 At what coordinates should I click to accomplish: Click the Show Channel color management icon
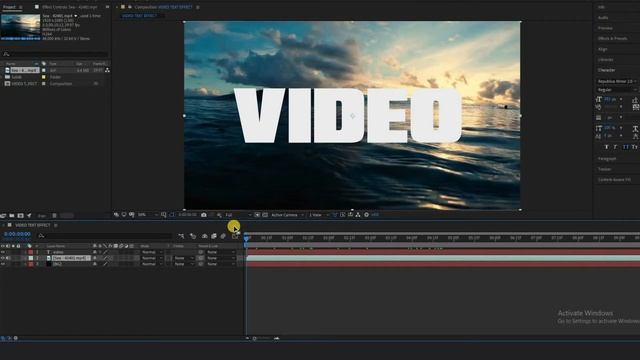219,215
